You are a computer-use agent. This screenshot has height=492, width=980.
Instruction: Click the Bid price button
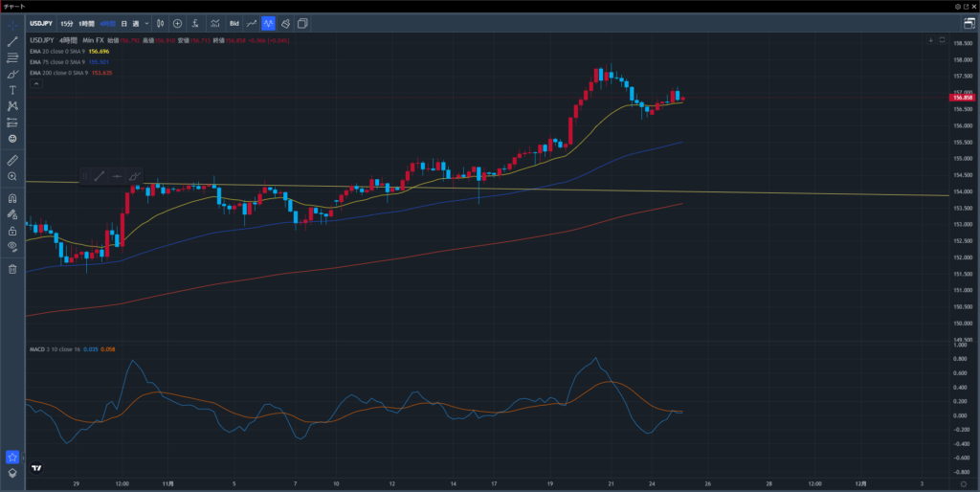(x=234, y=22)
